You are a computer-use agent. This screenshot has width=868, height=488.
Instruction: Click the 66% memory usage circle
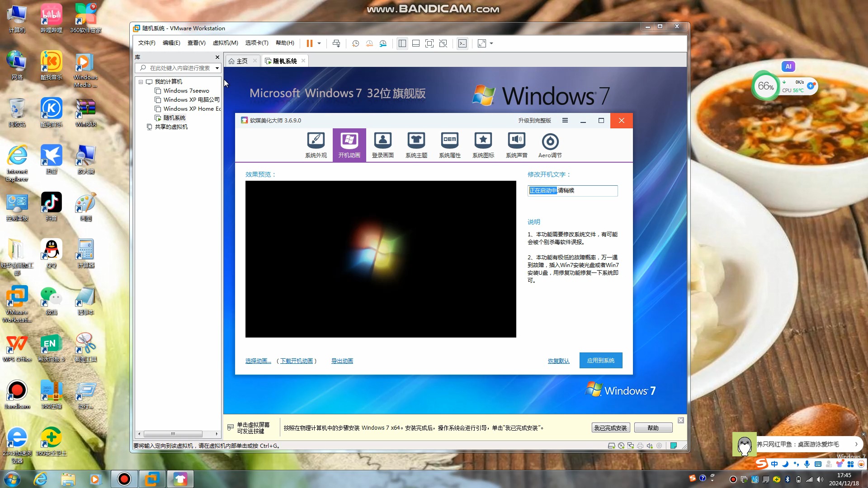coord(765,86)
